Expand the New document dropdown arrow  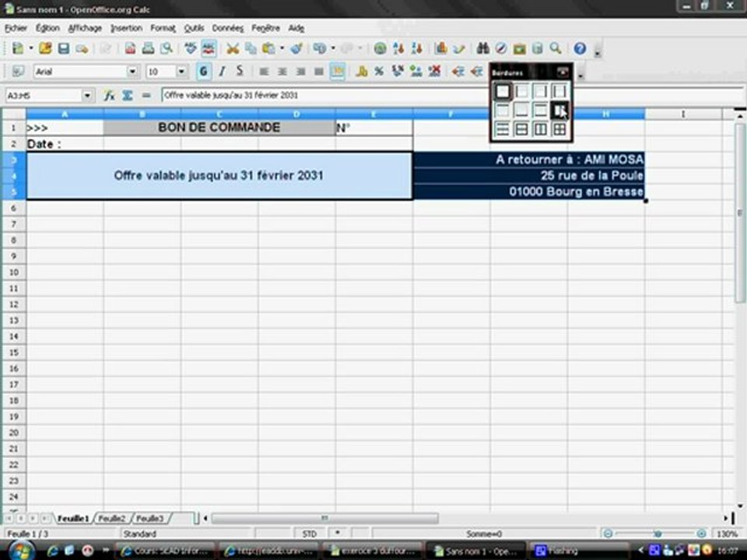31,48
